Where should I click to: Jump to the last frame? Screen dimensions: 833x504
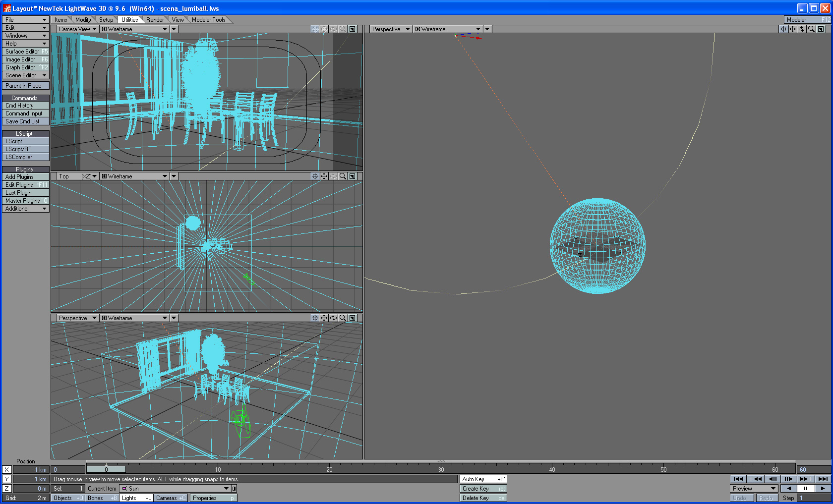(x=823, y=479)
